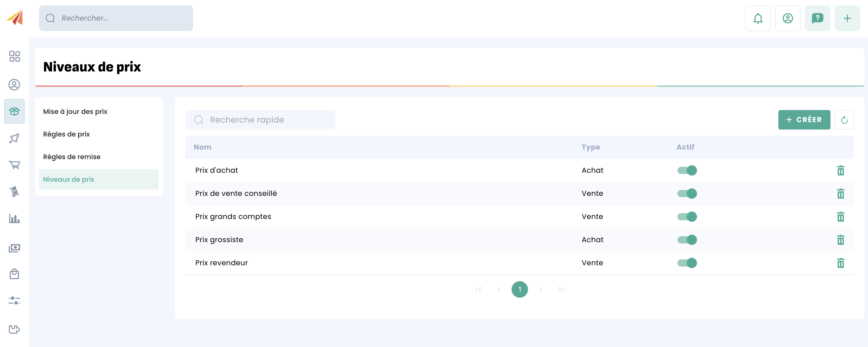The width and height of the screenshot is (868, 347).
Task: Open the notifications bell icon
Action: [x=758, y=18]
